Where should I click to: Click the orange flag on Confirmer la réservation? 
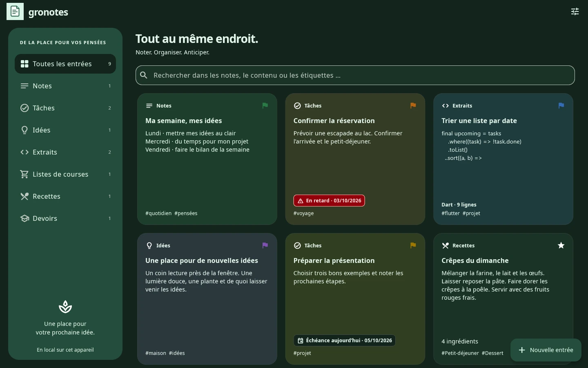pos(413,105)
